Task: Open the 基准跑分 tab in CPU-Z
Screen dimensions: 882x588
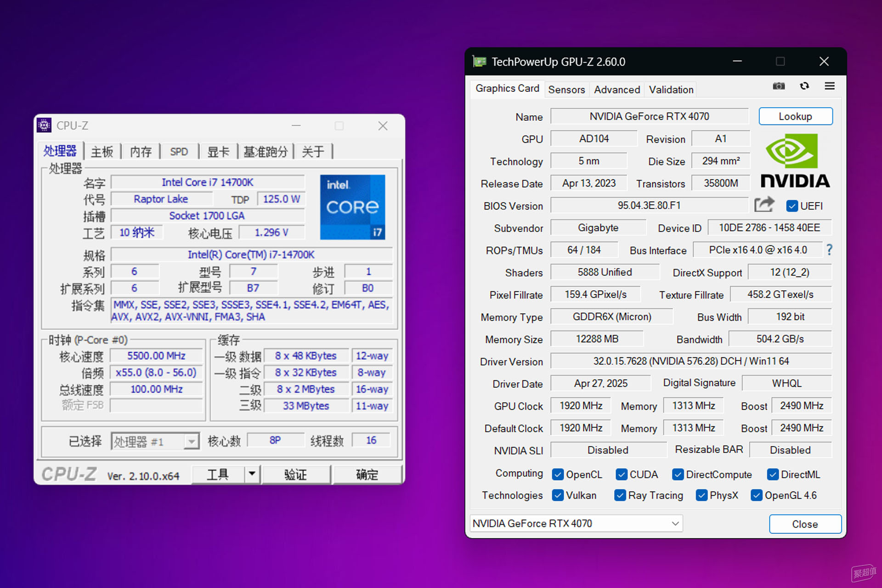Action: click(266, 152)
